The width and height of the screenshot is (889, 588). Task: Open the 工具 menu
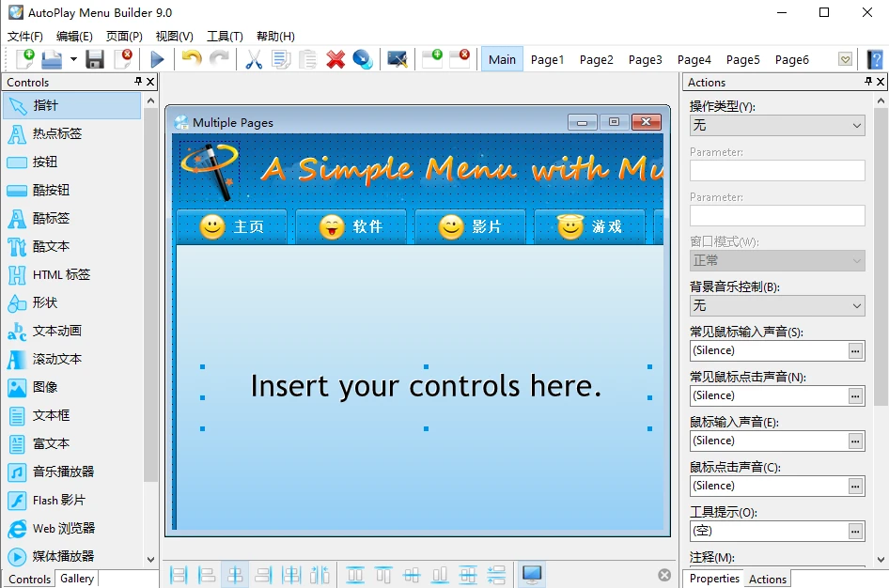(x=225, y=36)
